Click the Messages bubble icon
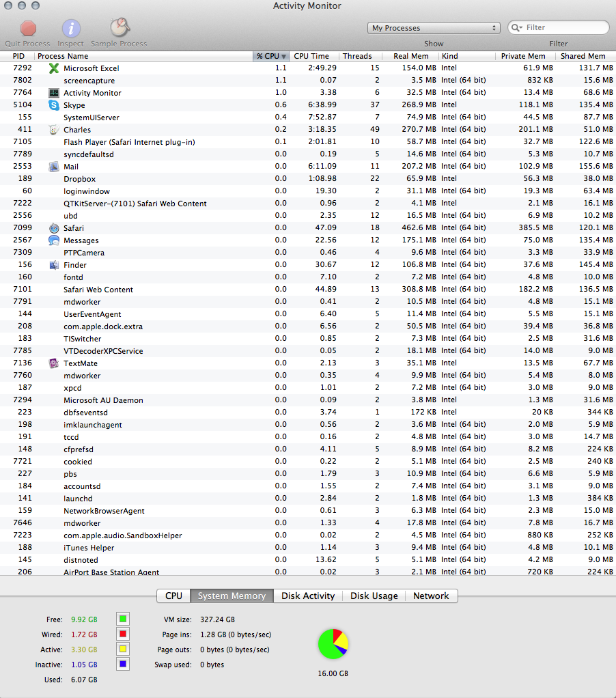Viewport: 616px width, 698px height. point(54,240)
